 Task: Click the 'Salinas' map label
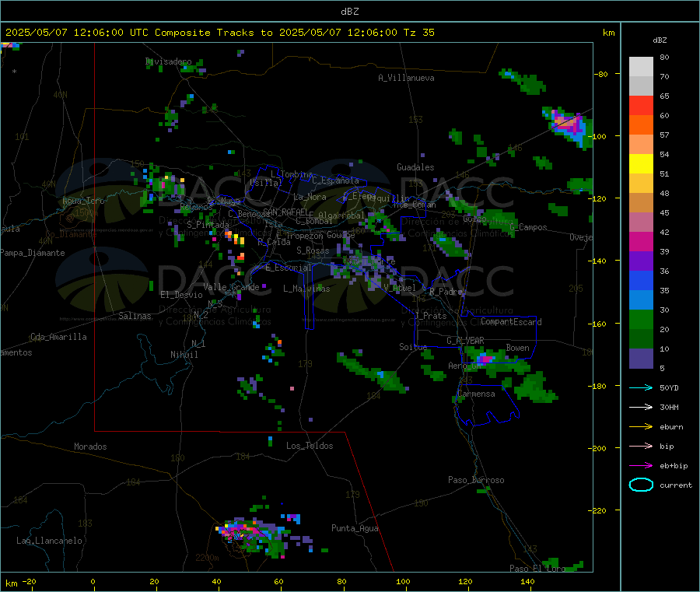tap(135, 316)
